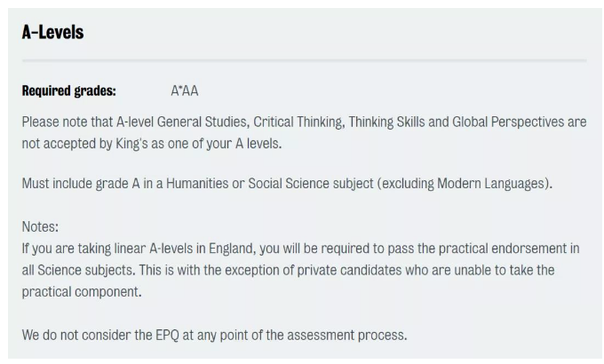Click the A*AA grade value

point(185,91)
